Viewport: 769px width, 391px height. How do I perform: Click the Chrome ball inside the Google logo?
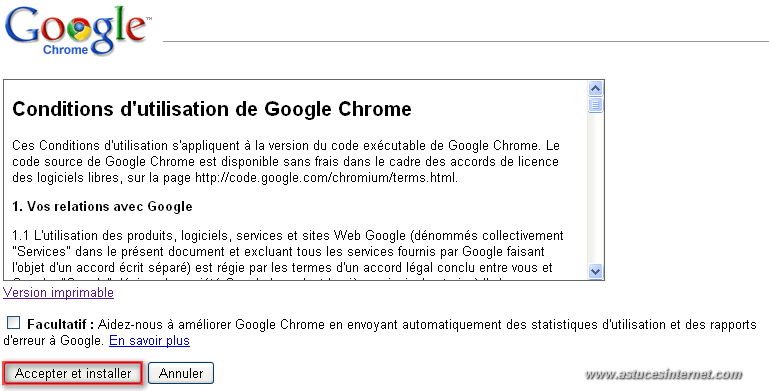(79, 30)
